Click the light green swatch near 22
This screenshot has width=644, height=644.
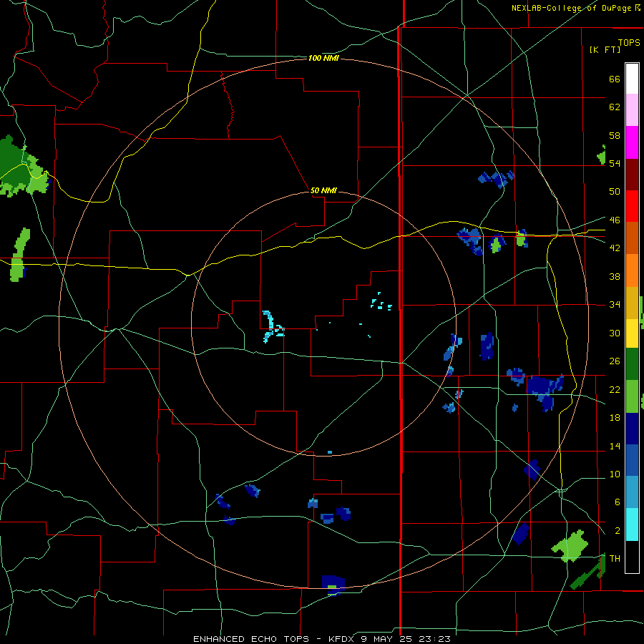point(632,396)
